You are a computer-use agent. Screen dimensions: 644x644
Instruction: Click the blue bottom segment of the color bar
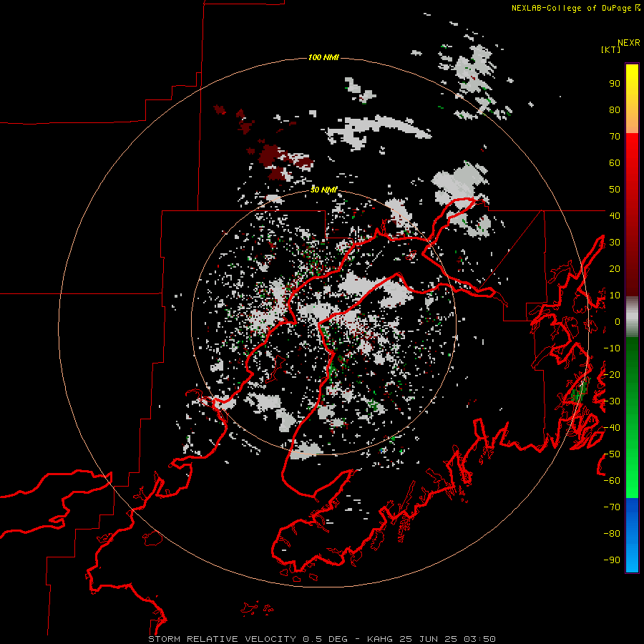(632, 535)
